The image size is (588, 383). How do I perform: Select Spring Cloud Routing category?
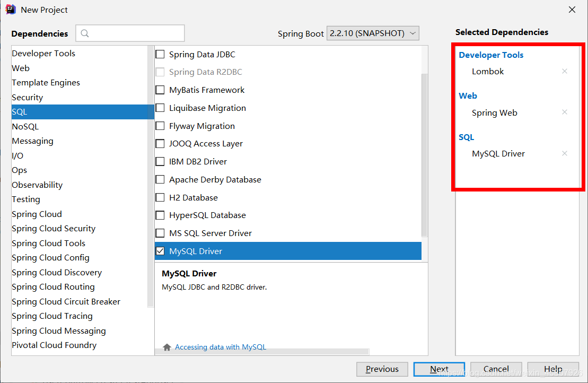[53, 287]
